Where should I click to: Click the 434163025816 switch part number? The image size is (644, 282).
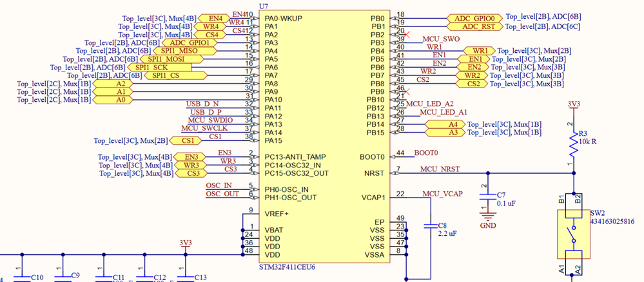(612, 221)
